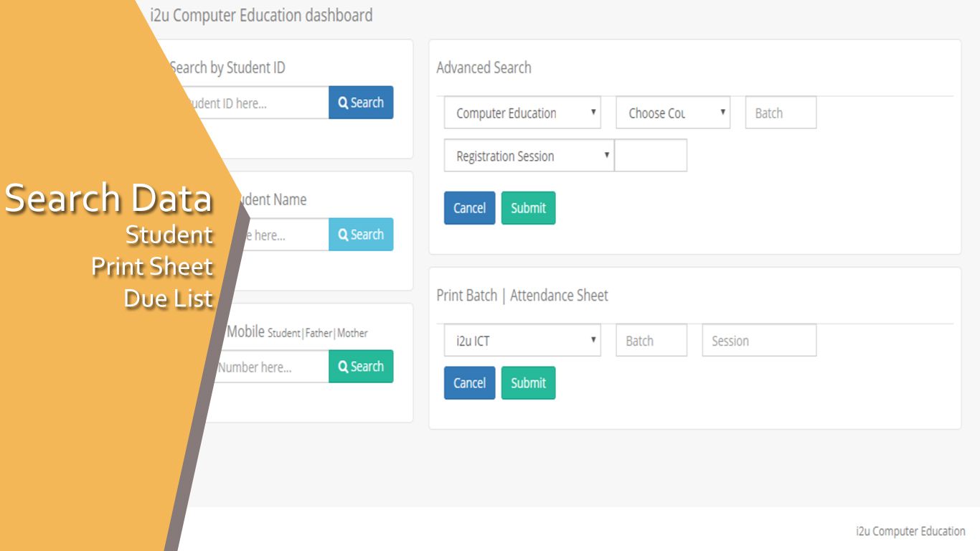Submit the Print Batch Attendance Sheet form
The height and width of the screenshot is (551, 980).
click(528, 383)
